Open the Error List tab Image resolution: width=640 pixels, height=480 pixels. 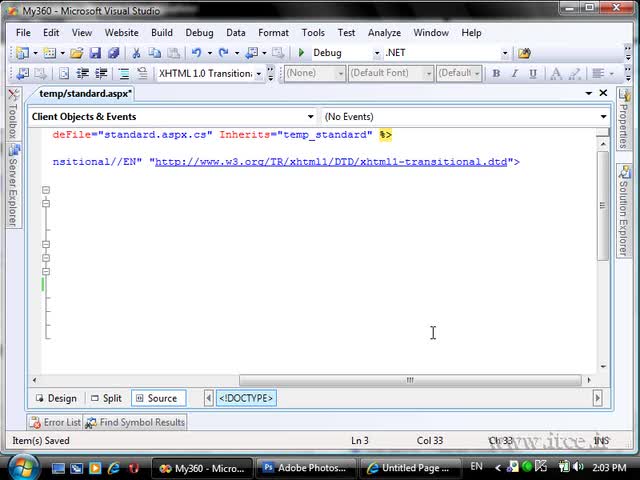pos(55,422)
